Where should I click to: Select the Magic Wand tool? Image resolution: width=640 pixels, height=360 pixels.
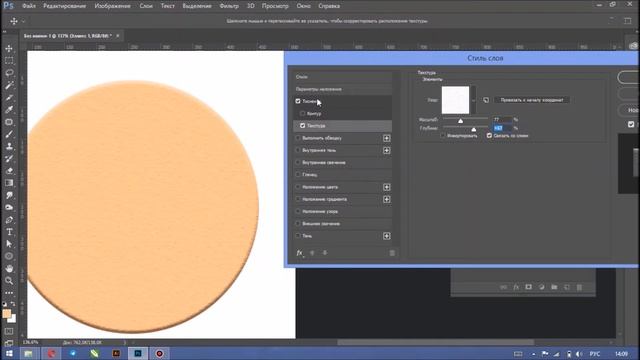(x=9, y=85)
